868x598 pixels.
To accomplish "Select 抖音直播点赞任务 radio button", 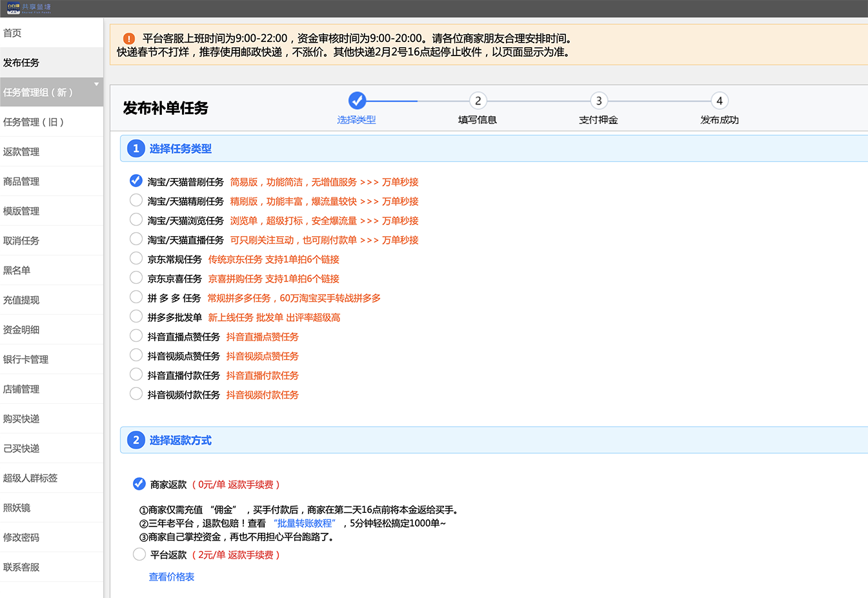I will point(136,335).
